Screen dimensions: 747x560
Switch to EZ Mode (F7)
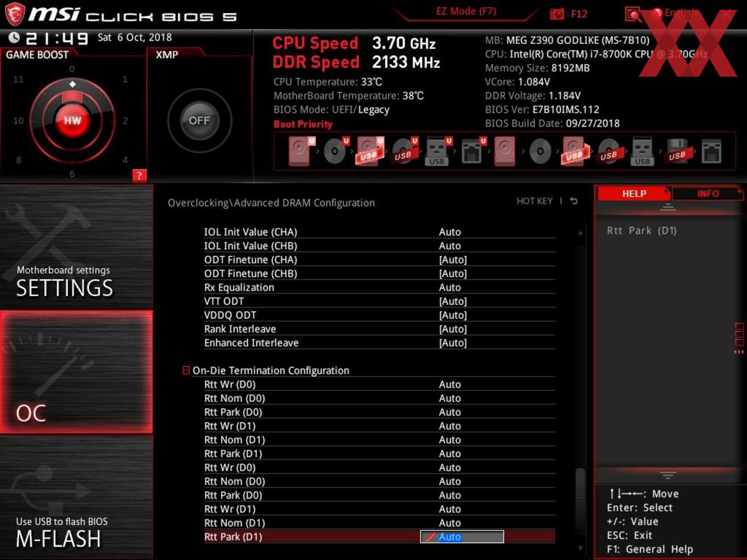tap(466, 11)
